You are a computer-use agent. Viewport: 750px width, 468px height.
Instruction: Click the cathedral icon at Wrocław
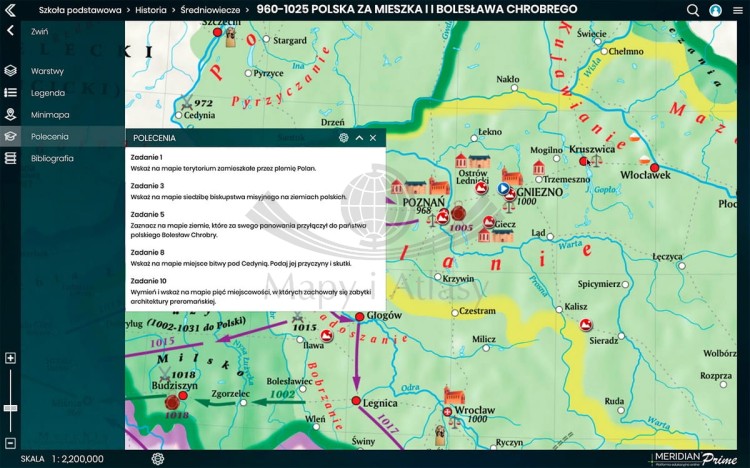[454, 395]
